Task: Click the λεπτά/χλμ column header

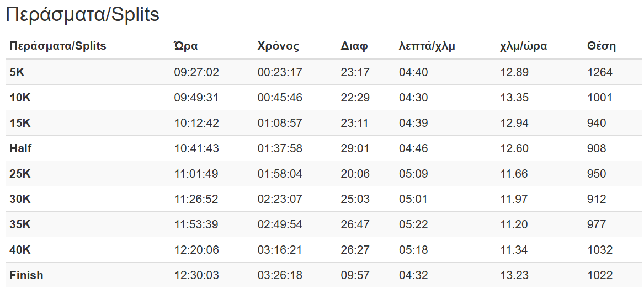Action: (x=427, y=46)
